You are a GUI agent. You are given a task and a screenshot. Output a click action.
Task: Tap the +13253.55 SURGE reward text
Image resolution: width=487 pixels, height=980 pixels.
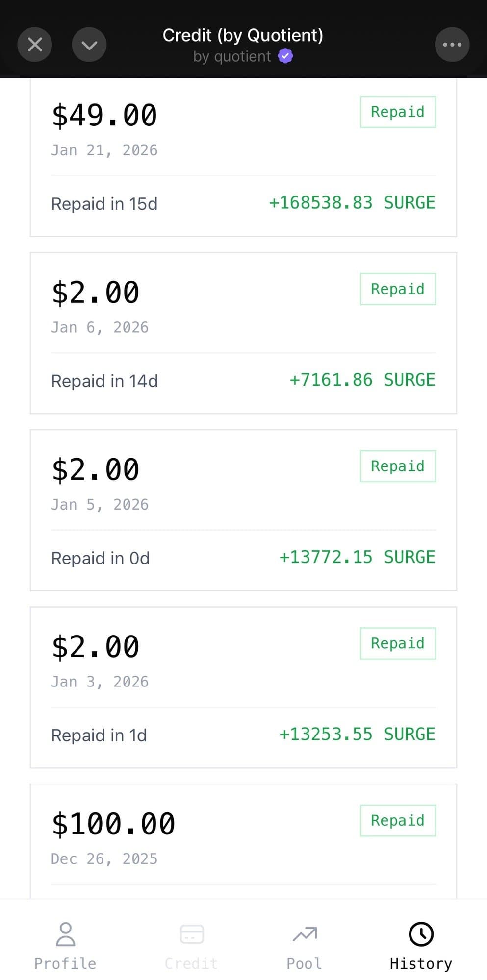point(357,735)
